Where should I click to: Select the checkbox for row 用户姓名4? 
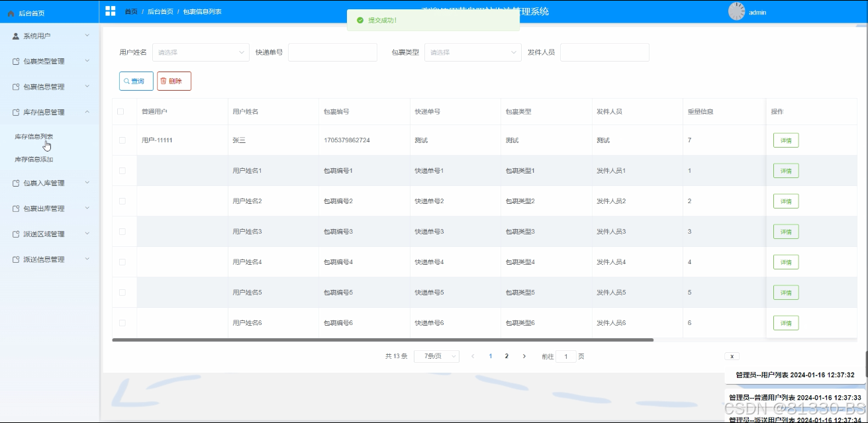point(122,262)
